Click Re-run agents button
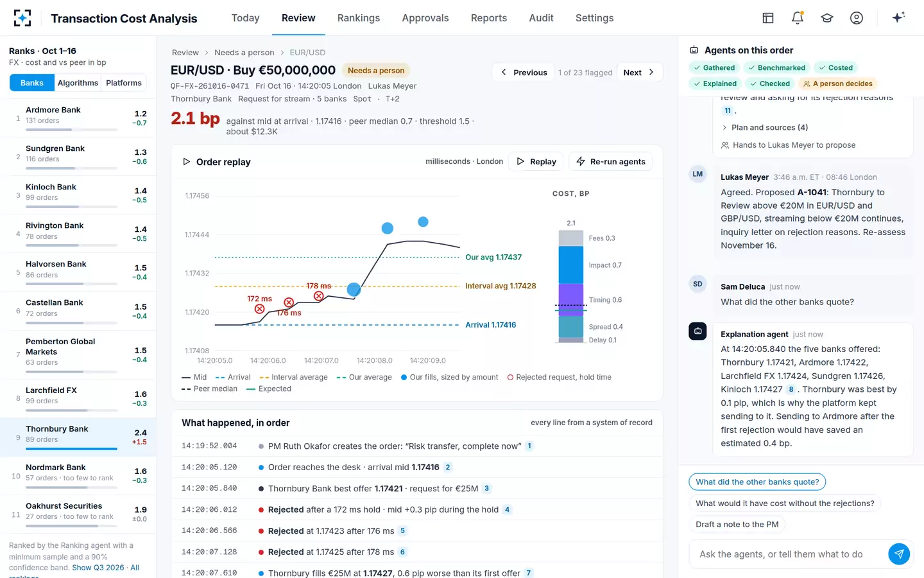The width and height of the screenshot is (924, 578). (611, 162)
